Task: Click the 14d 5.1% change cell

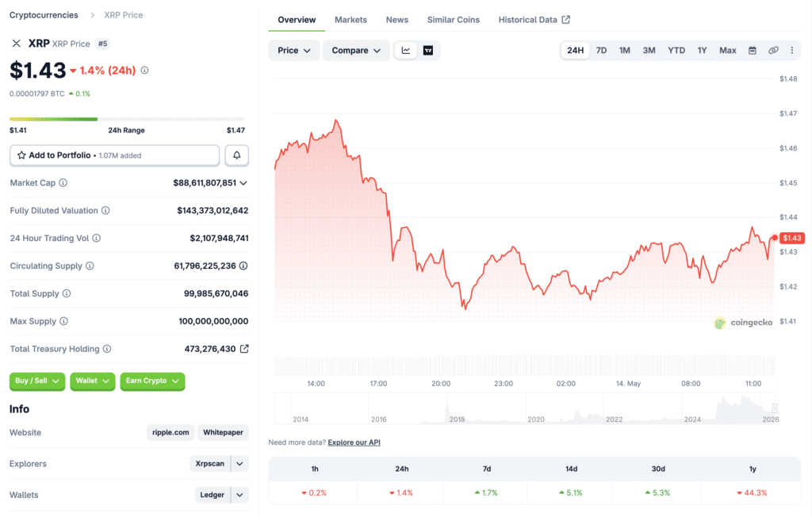Action: (x=571, y=492)
